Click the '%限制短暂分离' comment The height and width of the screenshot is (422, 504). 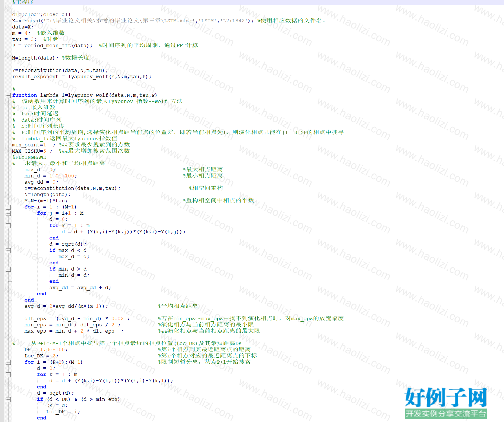tap(204, 362)
